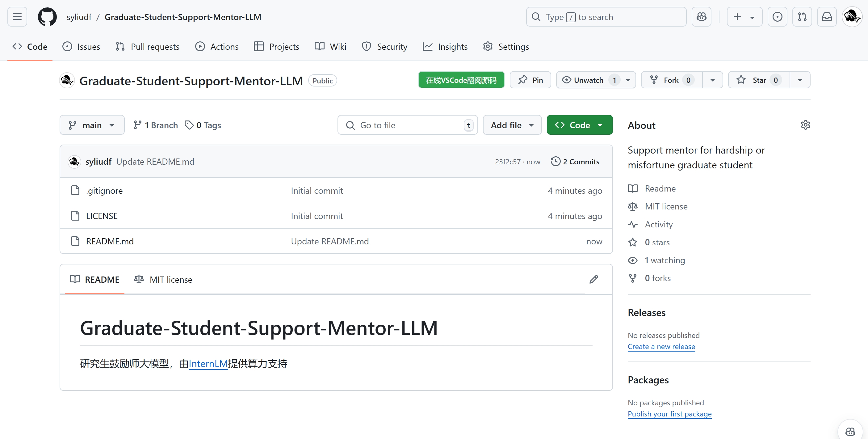
Task: Focus the Go to file field
Action: coord(407,125)
